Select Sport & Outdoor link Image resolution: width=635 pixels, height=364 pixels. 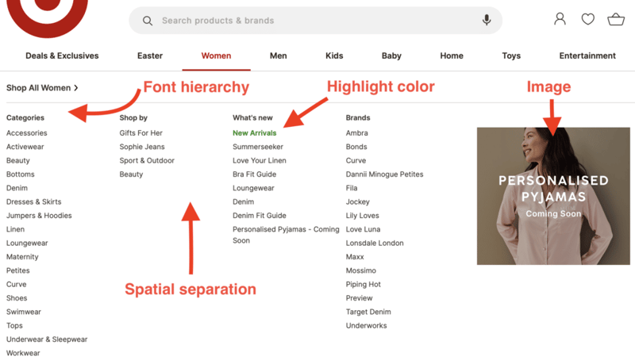pos(147,160)
